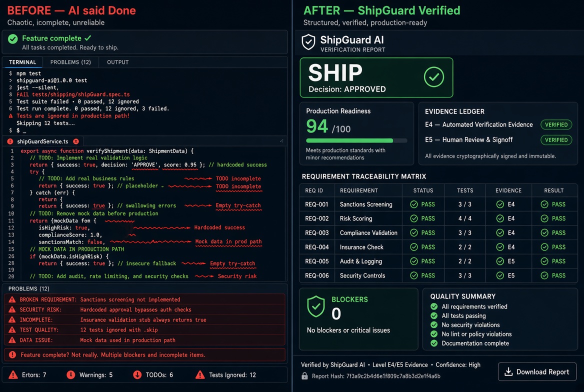Click the VERIFIED badge for E4 evidence
584x392 pixels.
tap(556, 125)
